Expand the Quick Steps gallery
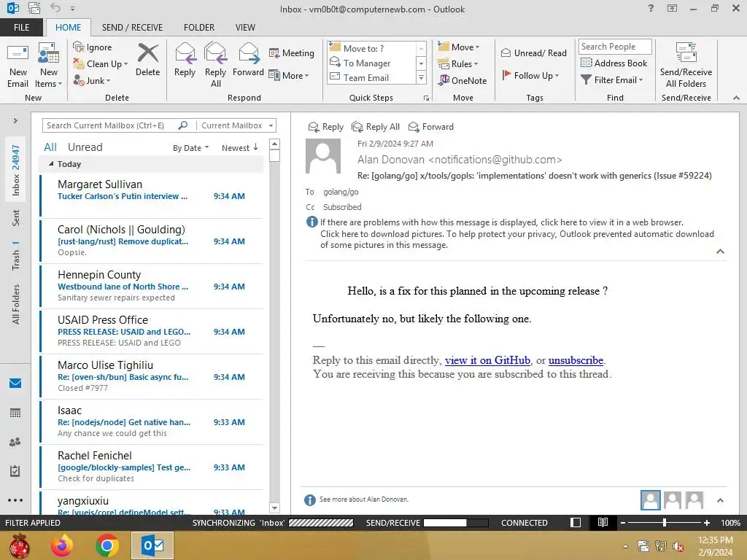The width and height of the screenshot is (747, 560). [421, 77]
